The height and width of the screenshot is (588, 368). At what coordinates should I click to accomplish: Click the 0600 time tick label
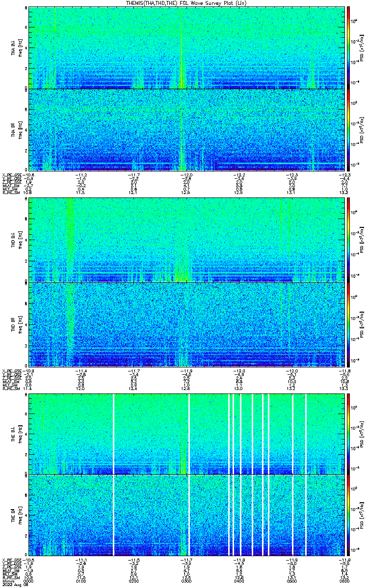click(343, 581)
